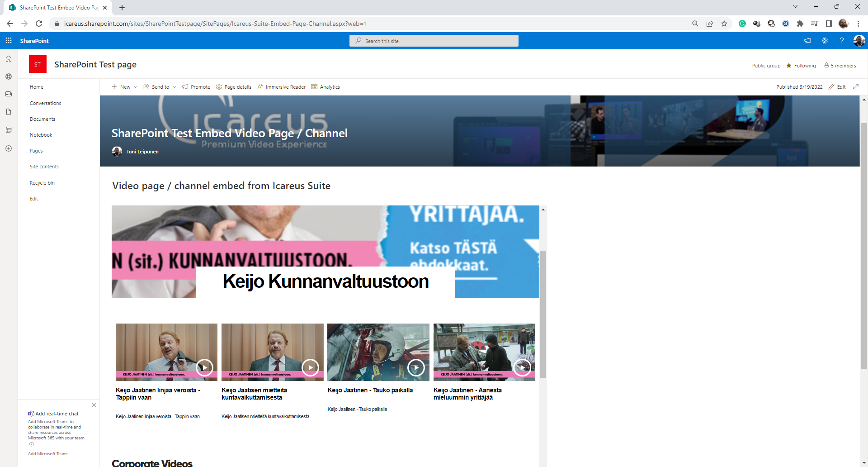This screenshot has height=467, width=868.
Task: Open Documents in the site navigation
Action: point(42,119)
